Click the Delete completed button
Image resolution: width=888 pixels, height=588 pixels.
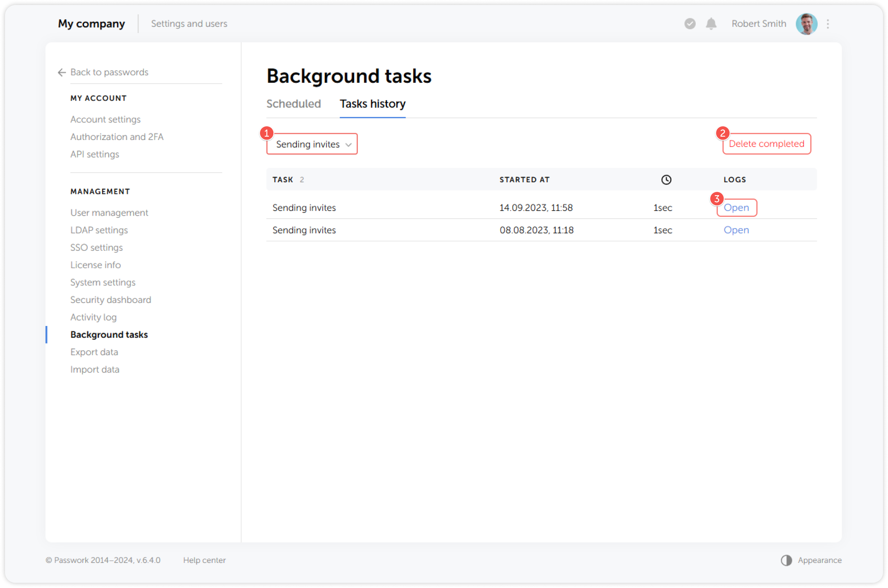[x=766, y=143]
